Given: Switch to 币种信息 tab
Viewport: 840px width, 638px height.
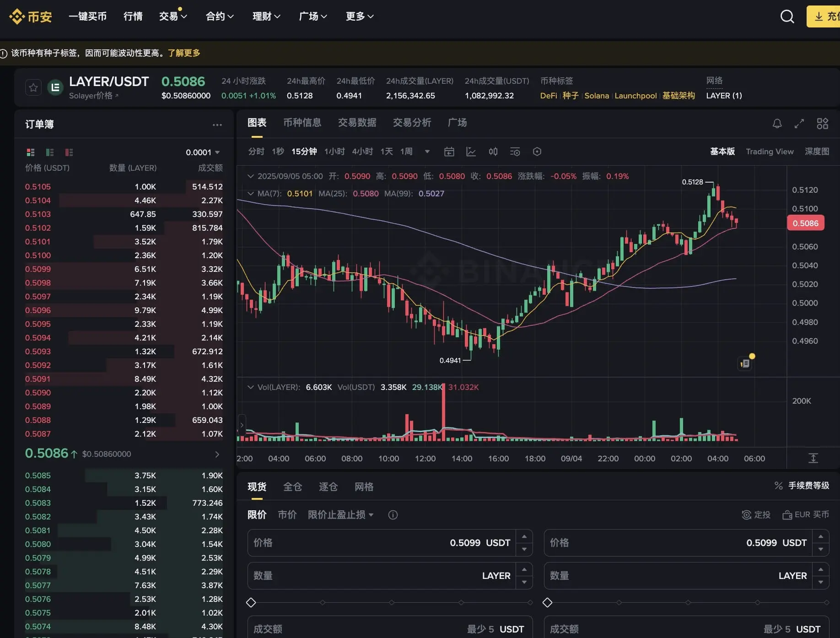Looking at the screenshot, I should click(302, 123).
